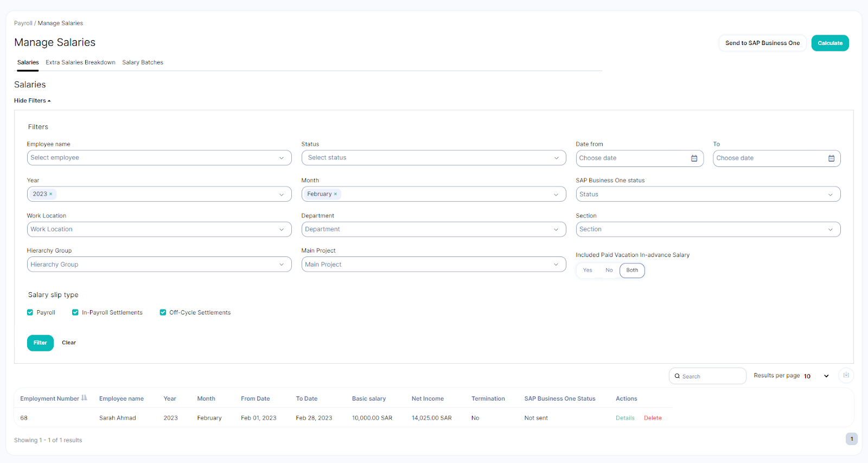Open the Date from calendar icon
868x463 pixels.
click(x=694, y=158)
